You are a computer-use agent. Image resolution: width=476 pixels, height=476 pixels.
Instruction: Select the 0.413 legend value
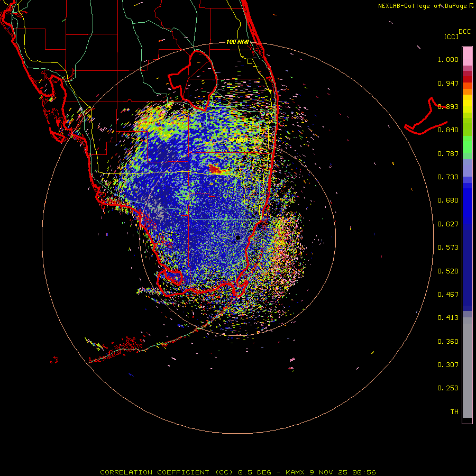tap(448, 318)
